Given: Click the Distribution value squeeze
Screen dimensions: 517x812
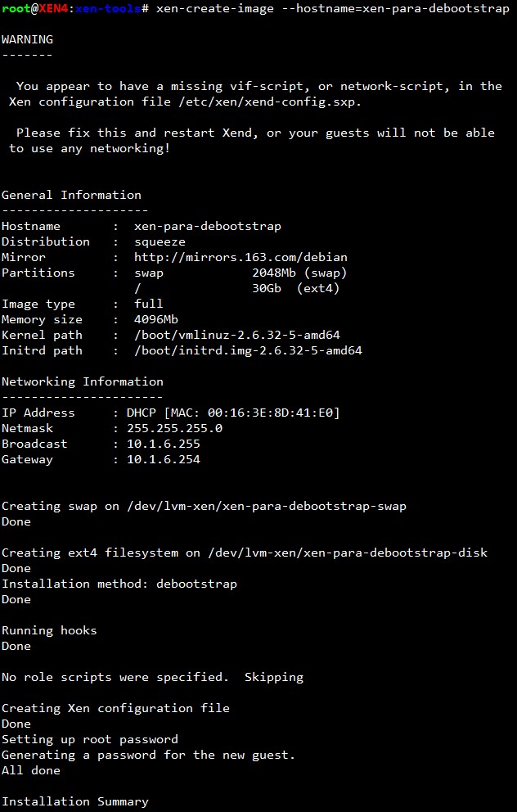Looking at the screenshot, I should (160, 241).
